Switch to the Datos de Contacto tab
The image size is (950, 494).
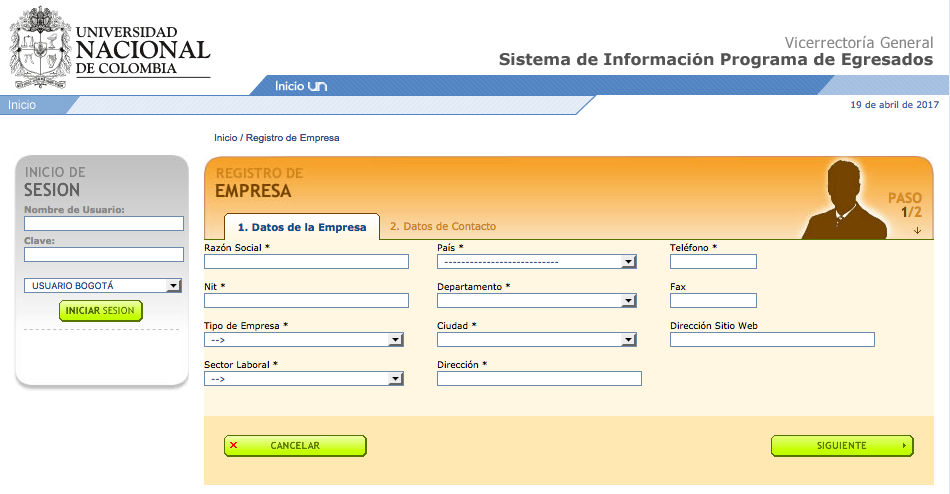pyautogui.click(x=443, y=226)
